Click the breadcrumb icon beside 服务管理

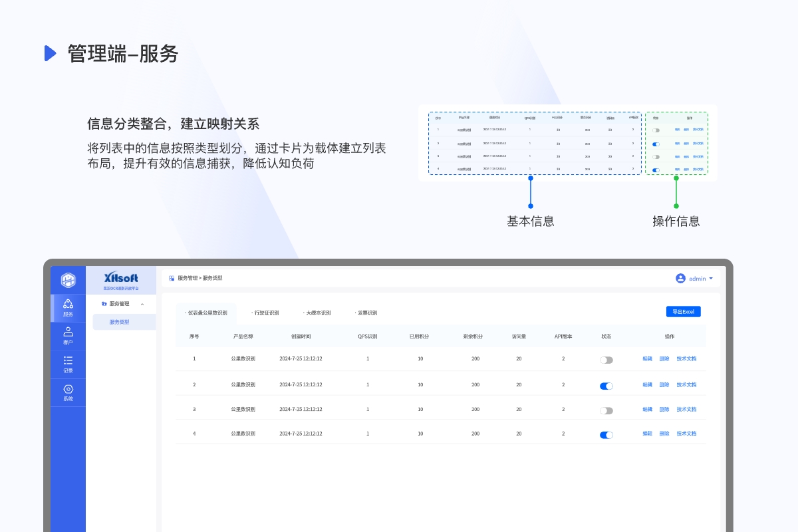point(172,279)
